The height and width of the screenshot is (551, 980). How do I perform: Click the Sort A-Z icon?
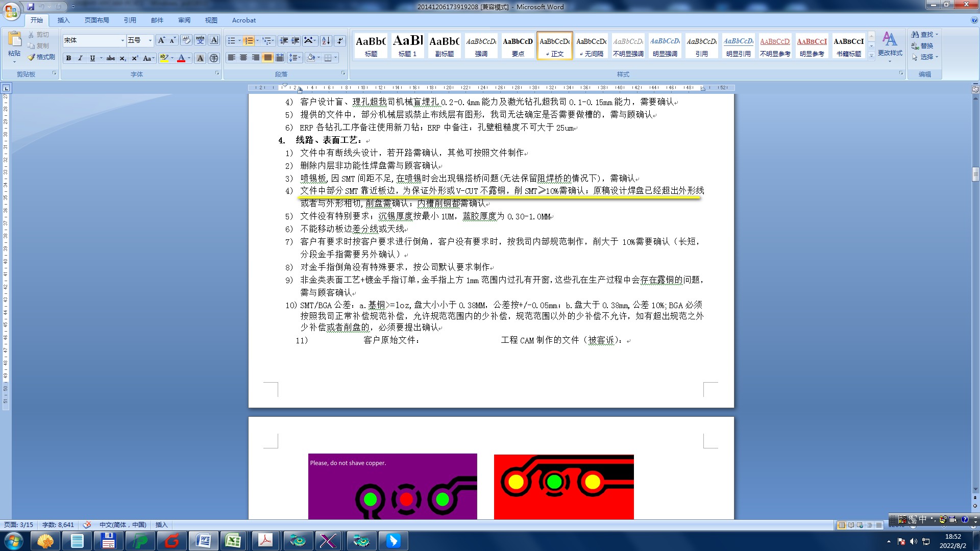[x=326, y=41]
